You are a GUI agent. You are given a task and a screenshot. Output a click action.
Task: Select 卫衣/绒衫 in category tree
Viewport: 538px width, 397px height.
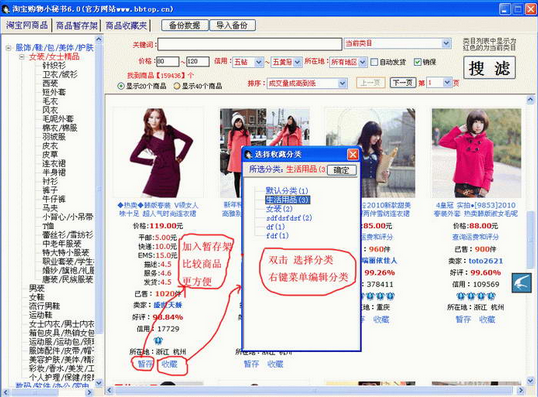[x=60, y=74]
